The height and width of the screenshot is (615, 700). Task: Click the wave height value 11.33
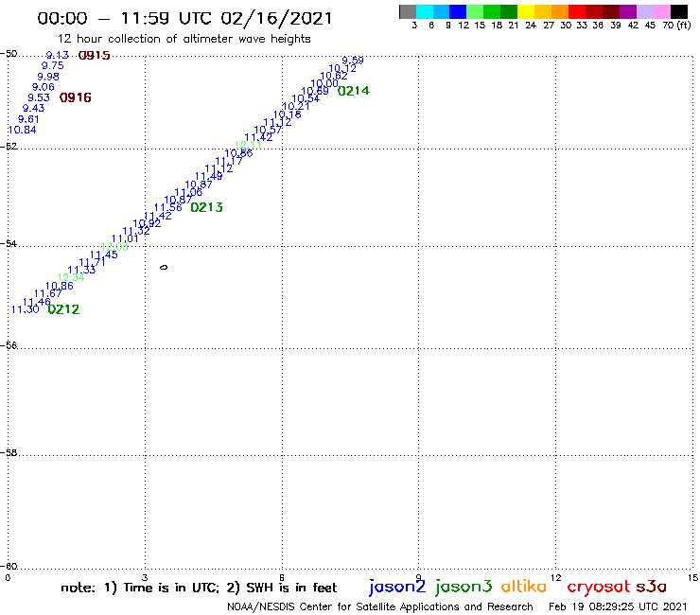pyautogui.click(x=81, y=270)
